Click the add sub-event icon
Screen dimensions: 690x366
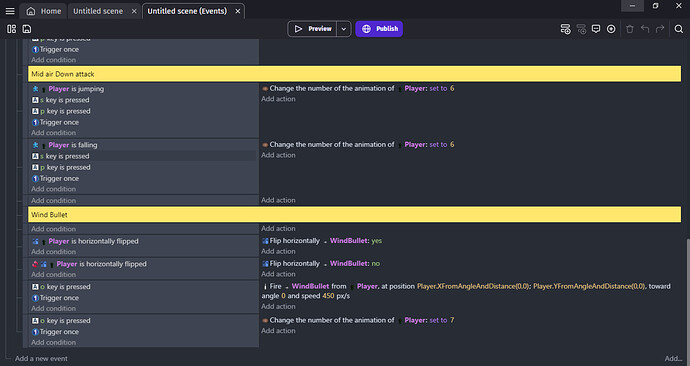[x=581, y=29]
